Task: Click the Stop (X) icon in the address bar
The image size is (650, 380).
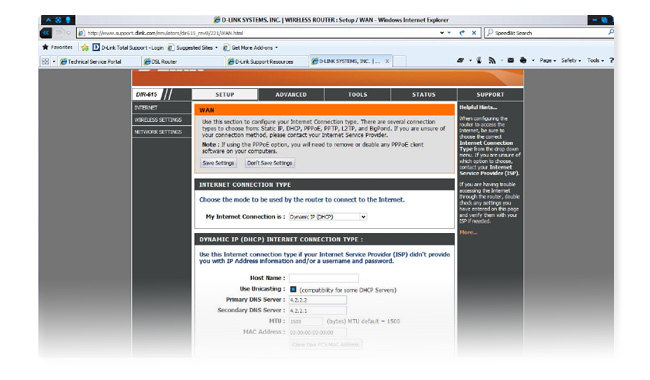Action: click(474, 33)
